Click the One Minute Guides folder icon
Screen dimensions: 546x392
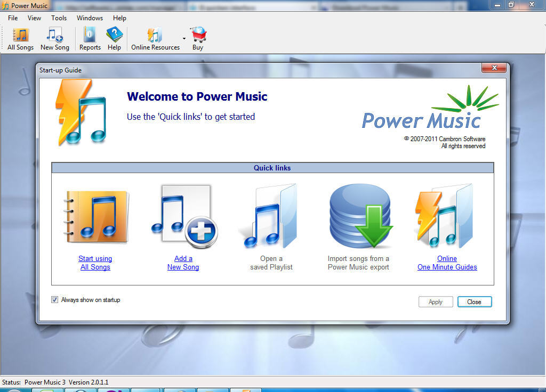pyautogui.click(x=444, y=216)
